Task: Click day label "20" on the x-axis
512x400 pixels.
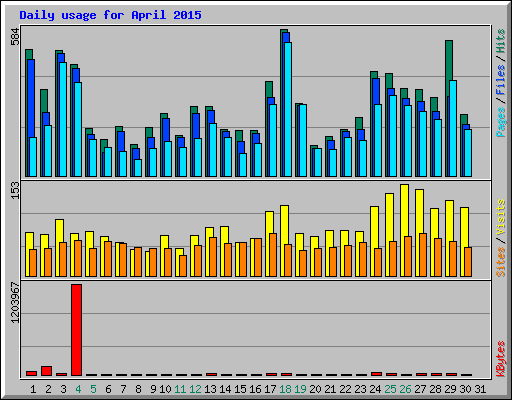Action: pos(315,389)
